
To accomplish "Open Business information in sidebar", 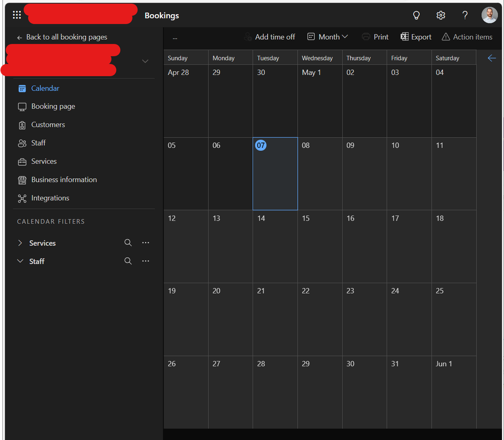I will [x=64, y=180].
